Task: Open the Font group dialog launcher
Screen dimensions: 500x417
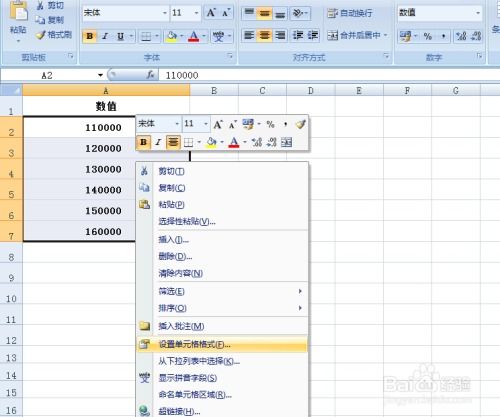Action: coord(230,56)
